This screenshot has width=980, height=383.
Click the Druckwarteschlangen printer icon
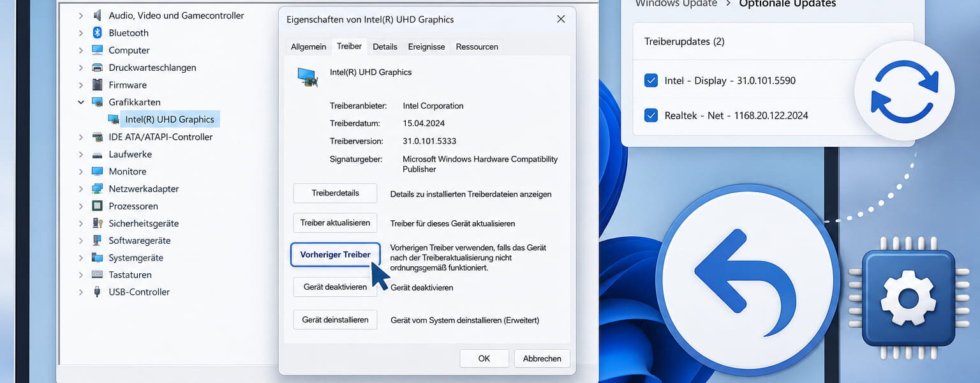[97, 67]
